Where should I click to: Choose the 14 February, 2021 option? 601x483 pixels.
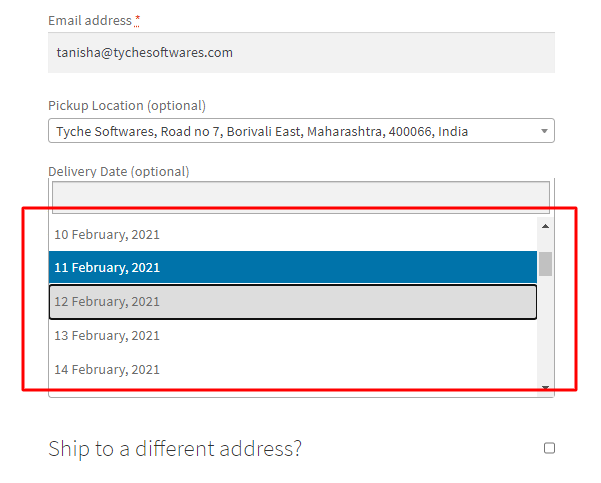point(293,369)
